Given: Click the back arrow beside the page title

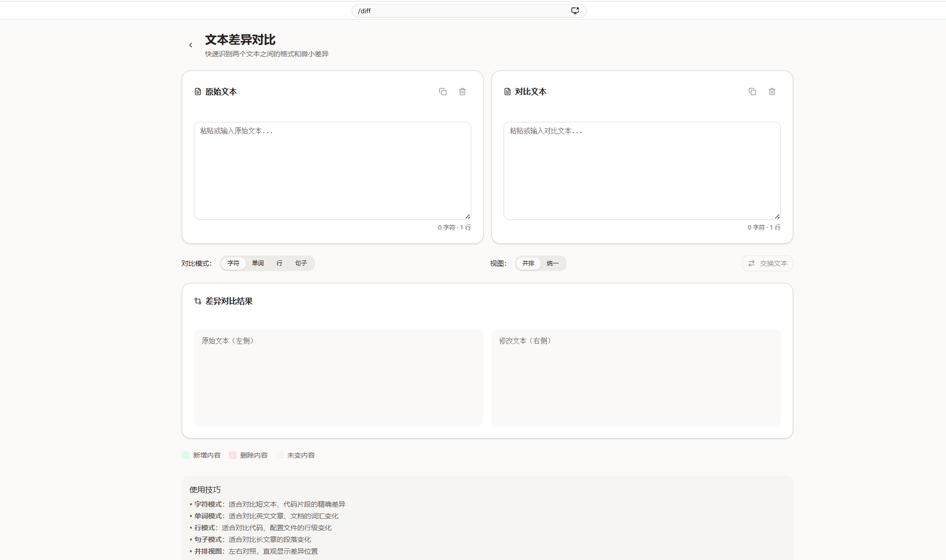Looking at the screenshot, I should (x=191, y=45).
